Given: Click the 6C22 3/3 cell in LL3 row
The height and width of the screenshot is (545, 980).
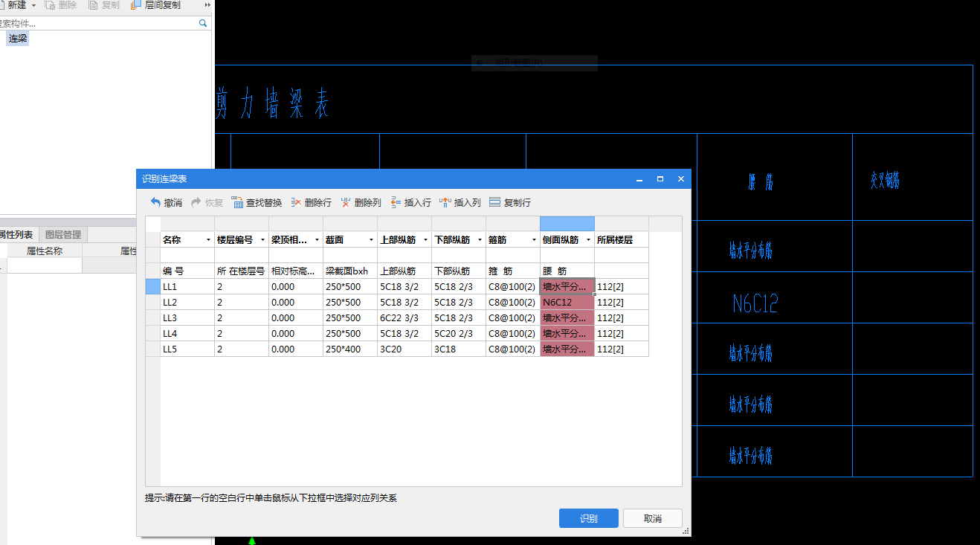Looking at the screenshot, I should pyautogui.click(x=404, y=318).
